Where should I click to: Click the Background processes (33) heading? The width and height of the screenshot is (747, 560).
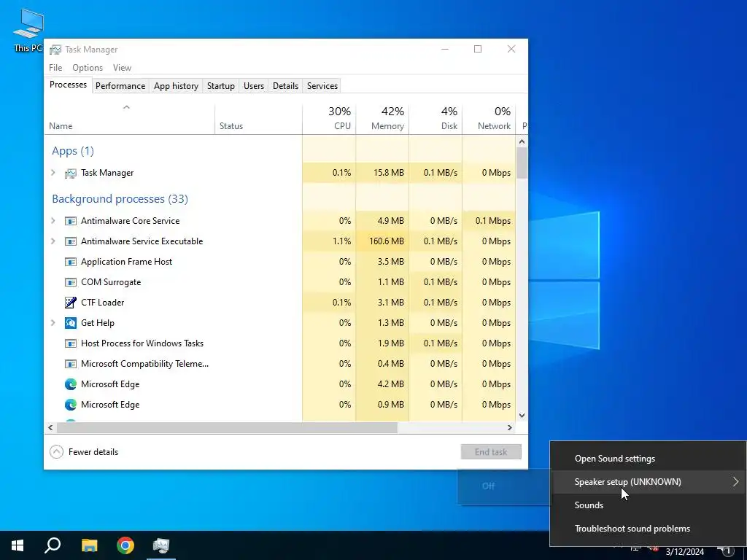point(120,199)
